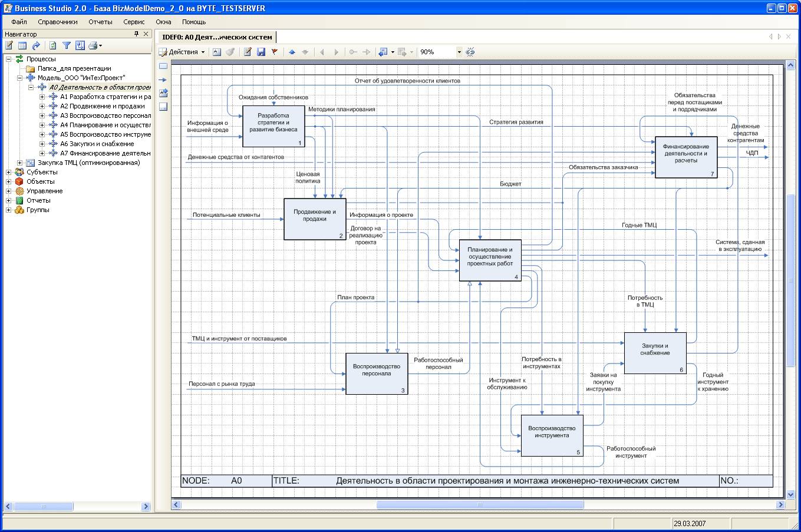The image size is (801, 532).
Task: Click the right-pointing connector arrow icon
Action: pos(367,52)
